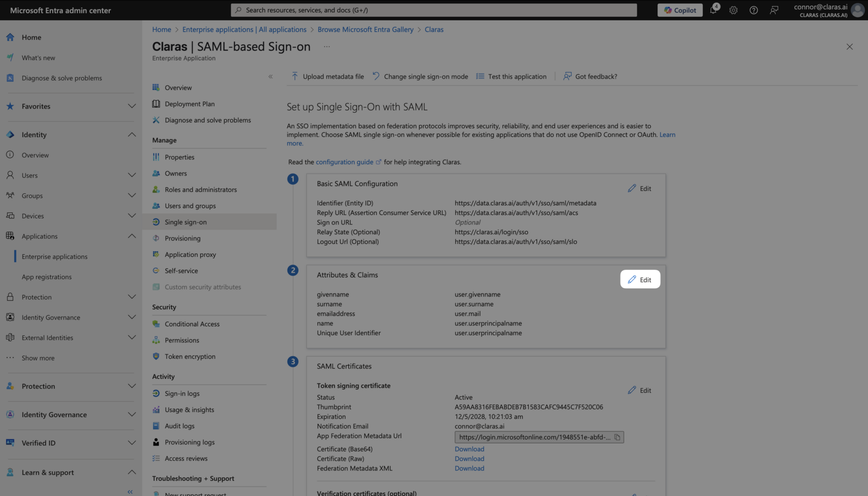Click Change single sign-on mode
Image resolution: width=868 pixels, height=496 pixels.
coord(420,76)
